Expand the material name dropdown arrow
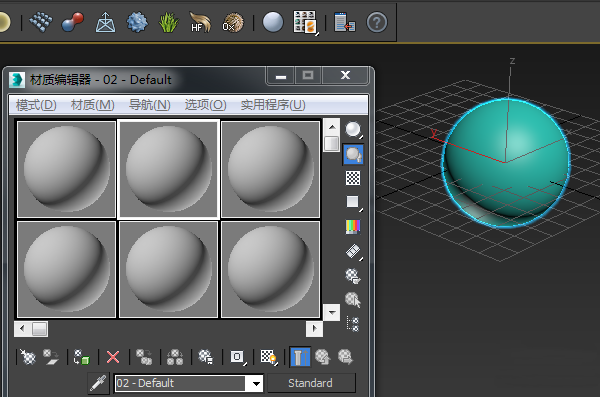600x397 pixels. click(256, 383)
